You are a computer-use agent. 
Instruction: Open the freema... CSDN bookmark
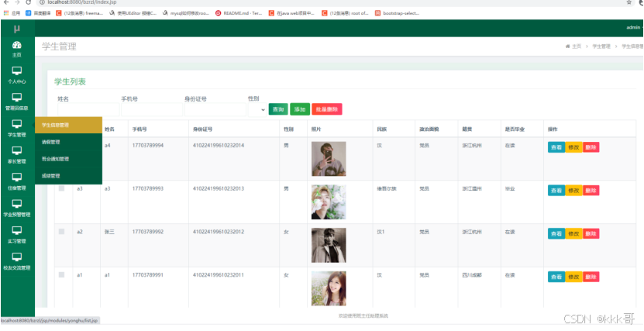(79, 13)
